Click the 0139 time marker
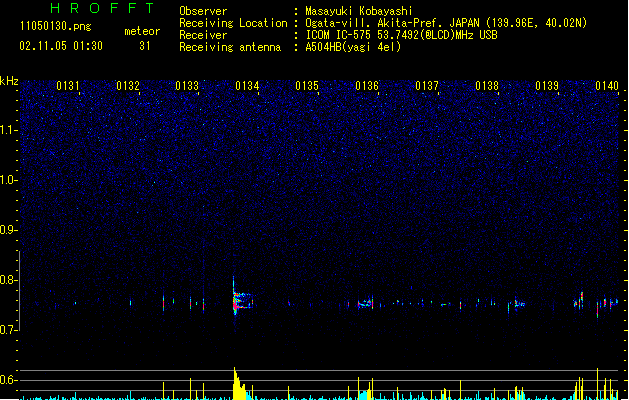The width and height of the screenshot is (629, 400). pyautogui.click(x=547, y=86)
